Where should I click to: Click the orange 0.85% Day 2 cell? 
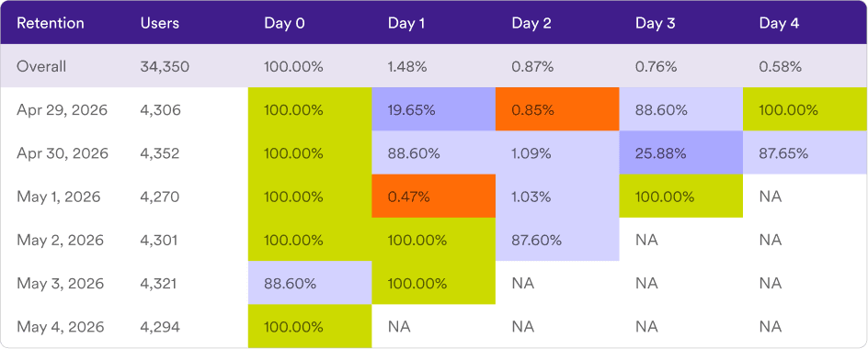click(x=557, y=109)
